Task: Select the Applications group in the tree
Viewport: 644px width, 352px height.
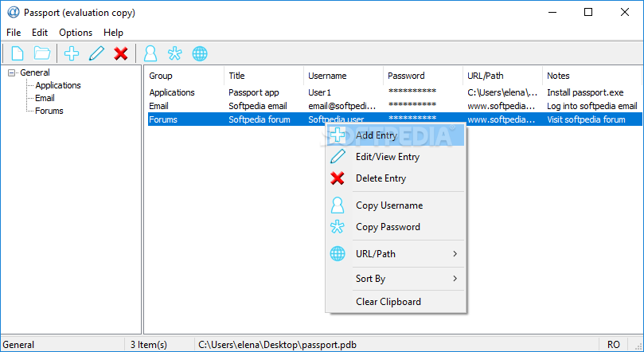Action: [58, 85]
